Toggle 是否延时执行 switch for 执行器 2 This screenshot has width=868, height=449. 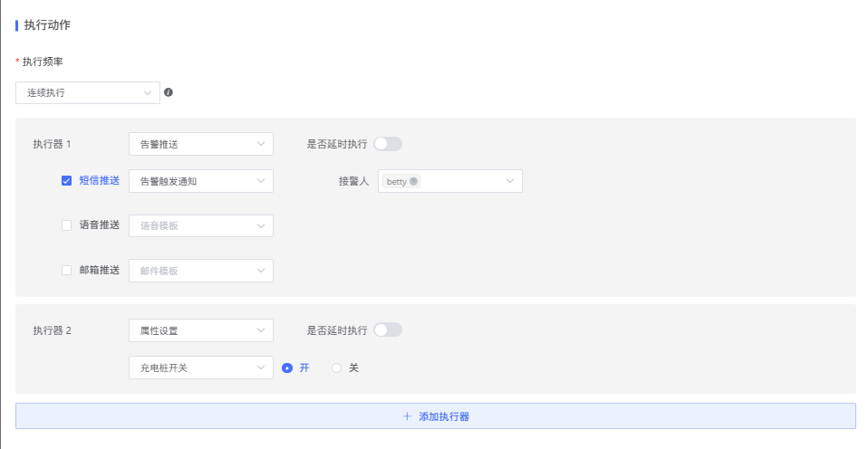point(388,330)
